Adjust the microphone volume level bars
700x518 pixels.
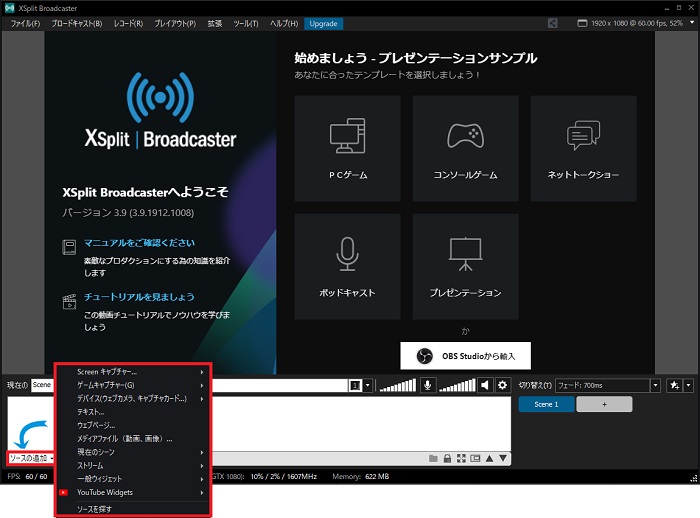[398, 385]
